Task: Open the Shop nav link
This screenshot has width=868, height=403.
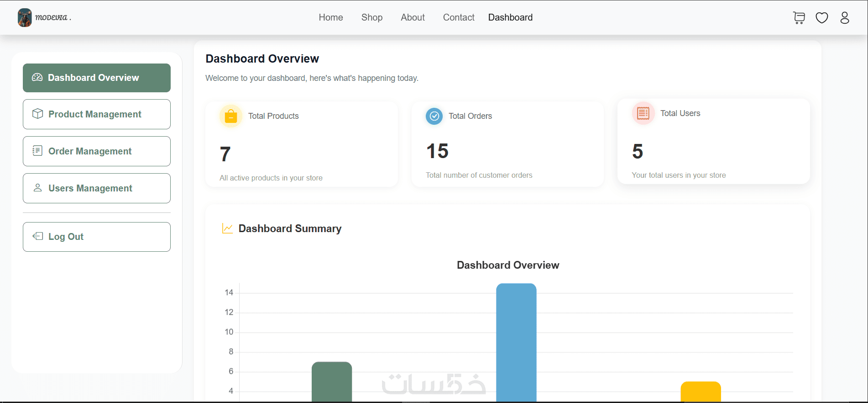Action: (x=372, y=17)
